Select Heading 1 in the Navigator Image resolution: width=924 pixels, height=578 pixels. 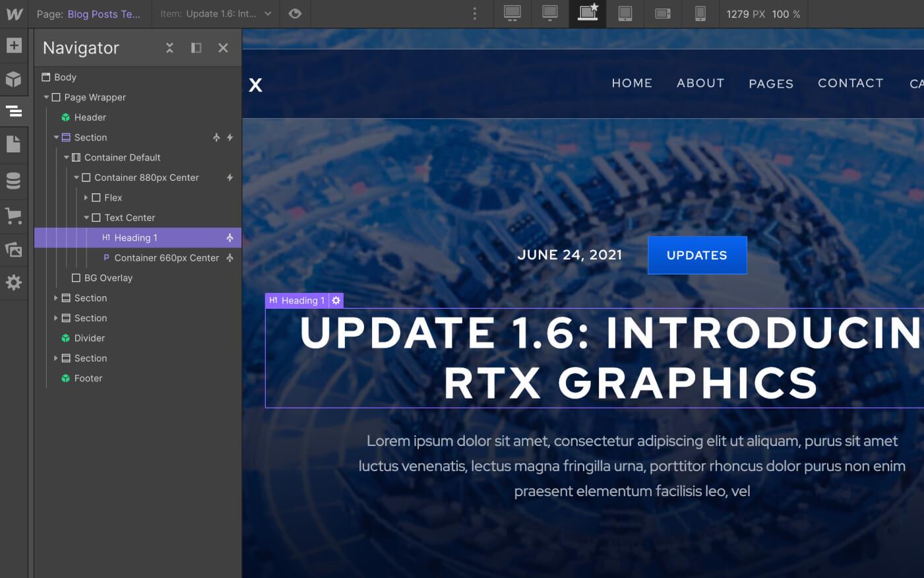coord(138,238)
